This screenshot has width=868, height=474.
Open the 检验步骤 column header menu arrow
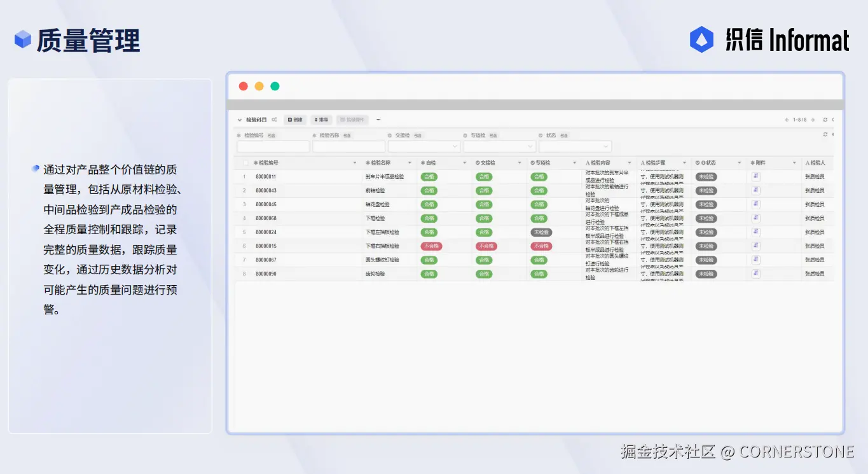coord(684,163)
